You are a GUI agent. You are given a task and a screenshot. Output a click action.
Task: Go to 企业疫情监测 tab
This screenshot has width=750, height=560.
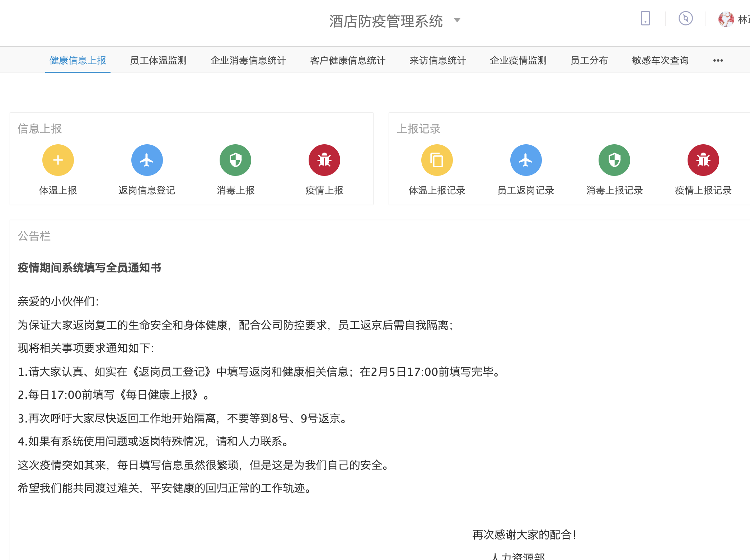[518, 61]
